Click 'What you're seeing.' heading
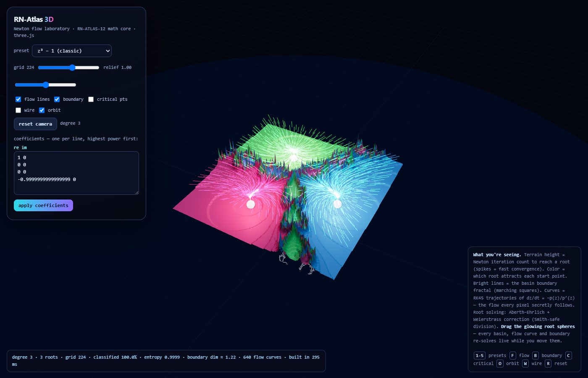Screen dimensions: 588x378 (497, 255)
